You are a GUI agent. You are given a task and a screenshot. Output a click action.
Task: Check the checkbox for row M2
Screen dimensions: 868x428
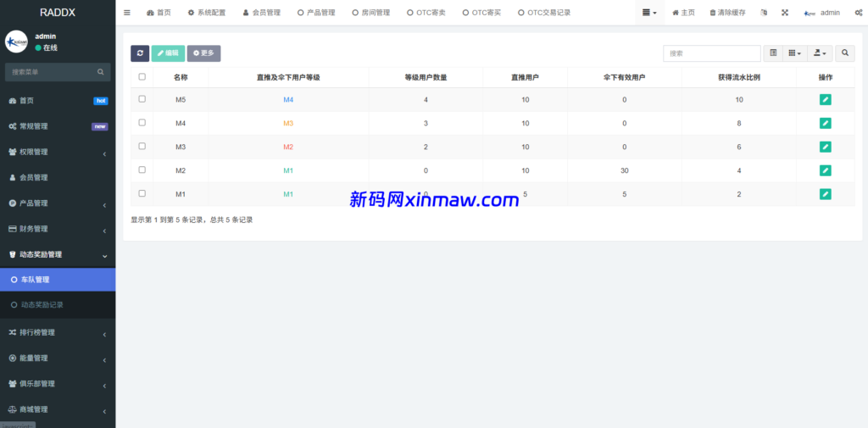(x=142, y=170)
